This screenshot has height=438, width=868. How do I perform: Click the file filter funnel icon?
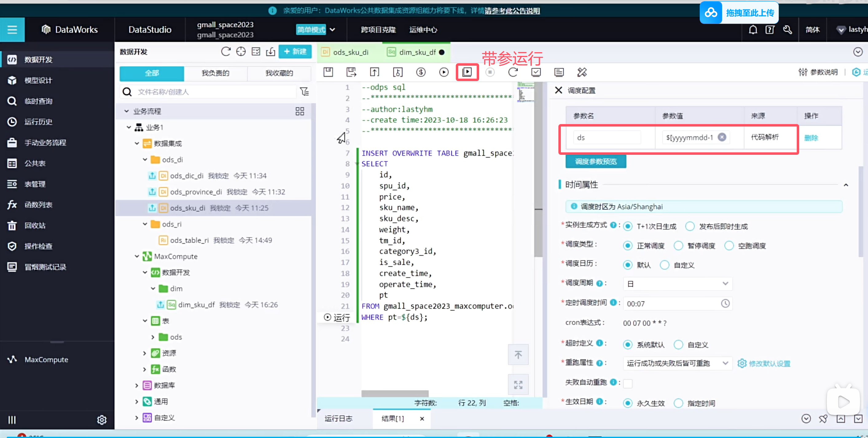(x=304, y=92)
